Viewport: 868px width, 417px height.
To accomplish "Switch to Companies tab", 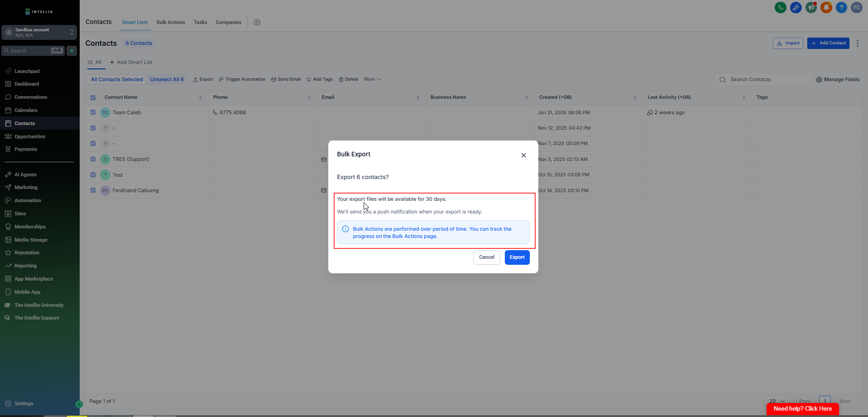I will click(229, 22).
